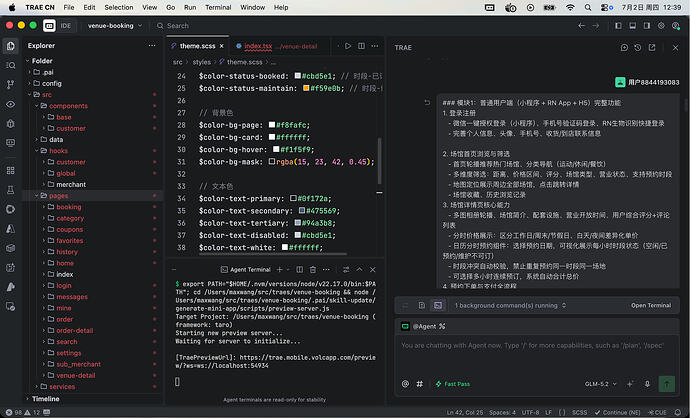Send the message with the green arrow button
The height and width of the screenshot is (418, 690).
667,384
